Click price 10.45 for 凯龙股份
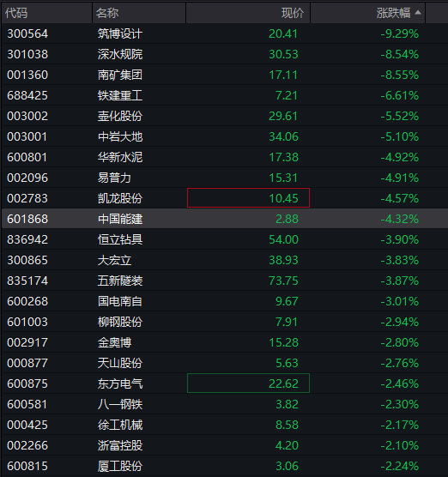Viewport: 448px width, 477px height. [283, 198]
